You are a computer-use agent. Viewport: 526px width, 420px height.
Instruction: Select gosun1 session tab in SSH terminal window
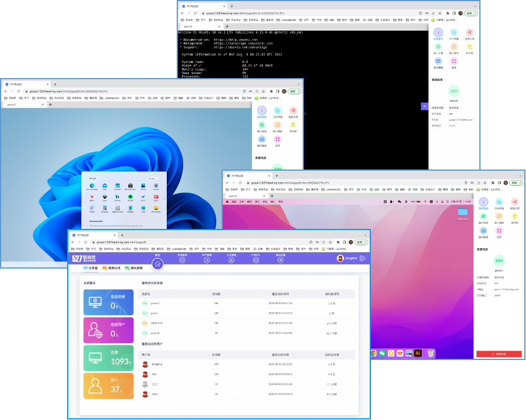[x=200, y=26]
